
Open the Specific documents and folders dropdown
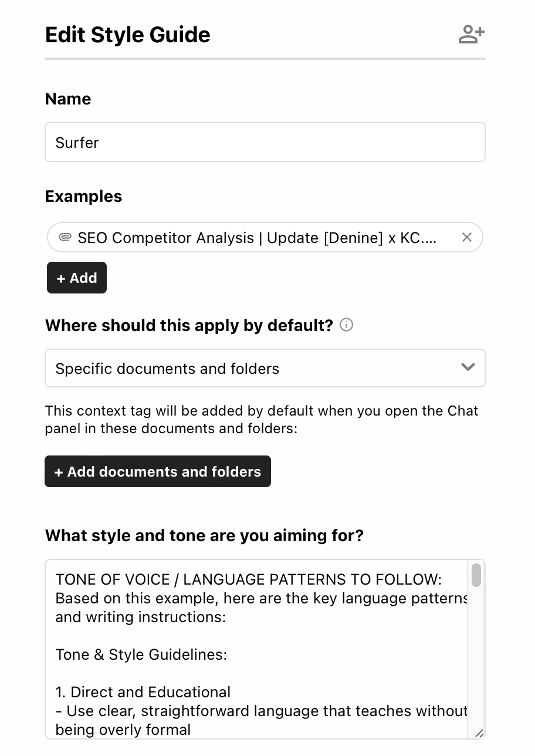coord(265,368)
